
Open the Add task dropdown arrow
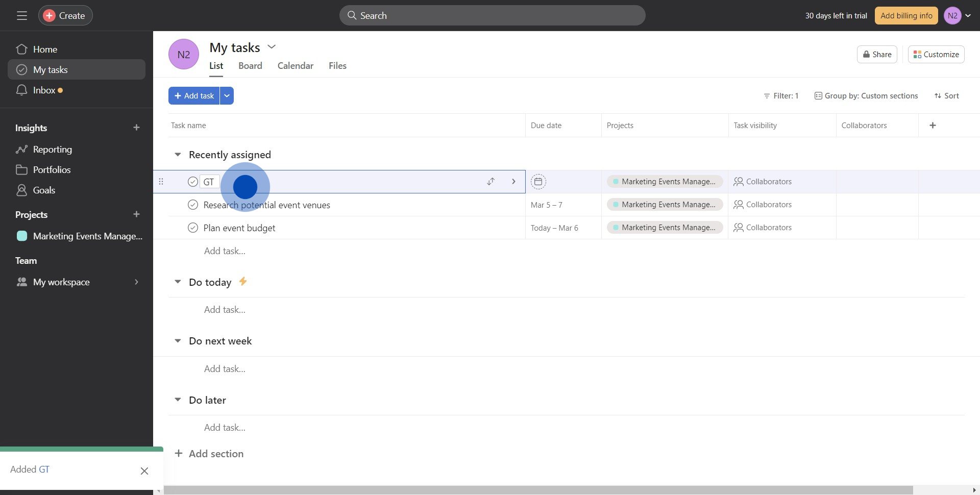pyautogui.click(x=227, y=96)
